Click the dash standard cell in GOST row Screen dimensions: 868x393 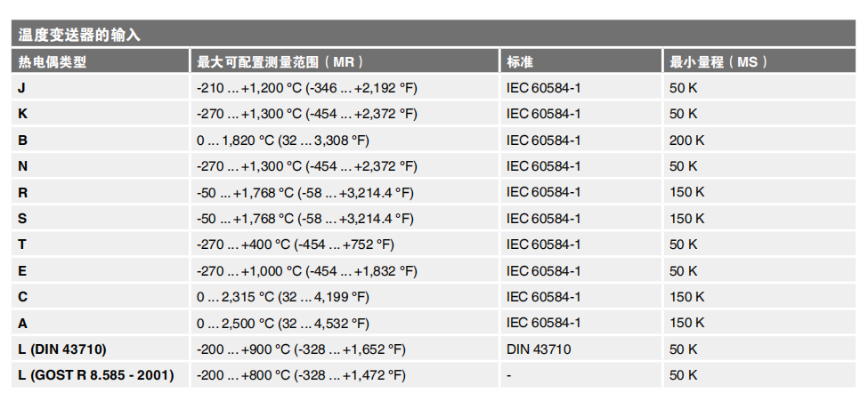(x=509, y=375)
